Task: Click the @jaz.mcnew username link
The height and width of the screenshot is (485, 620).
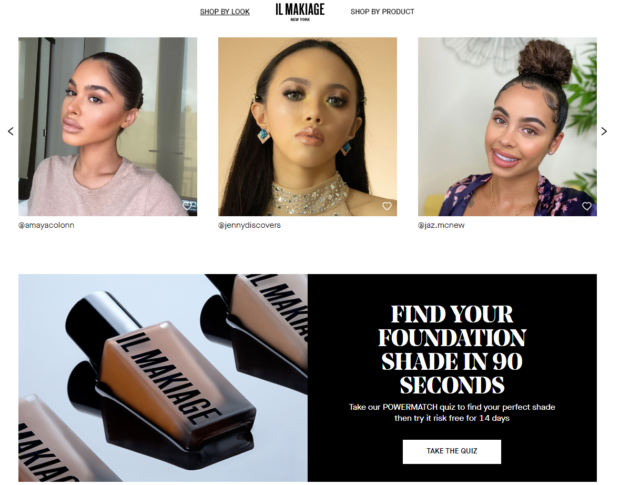Action: tap(441, 225)
